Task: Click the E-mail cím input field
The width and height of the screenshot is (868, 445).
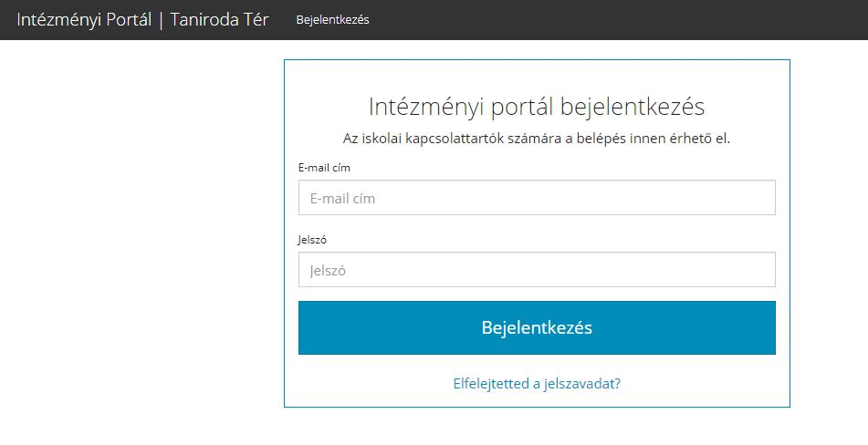Action: pyautogui.click(x=537, y=198)
